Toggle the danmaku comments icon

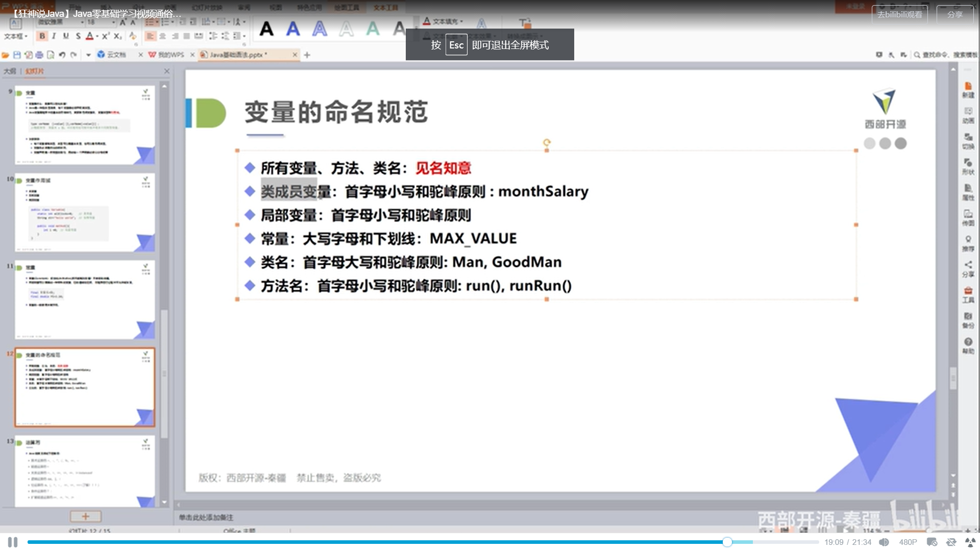[932, 542]
